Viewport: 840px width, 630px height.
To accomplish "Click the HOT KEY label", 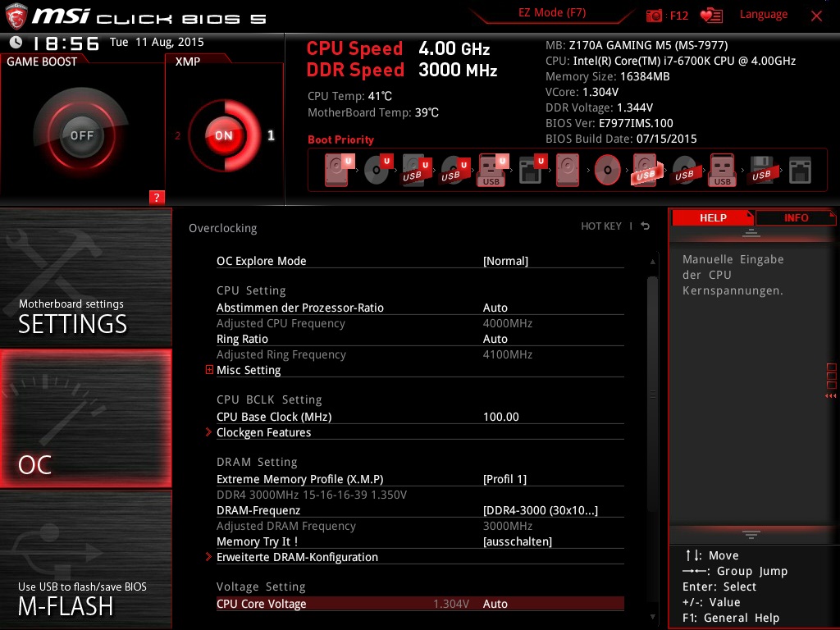I will [x=601, y=226].
